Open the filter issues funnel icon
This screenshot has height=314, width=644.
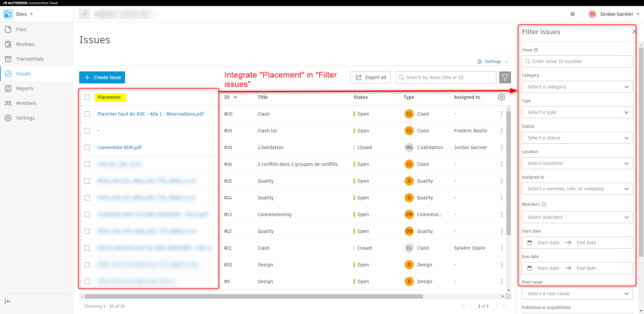click(x=505, y=77)
